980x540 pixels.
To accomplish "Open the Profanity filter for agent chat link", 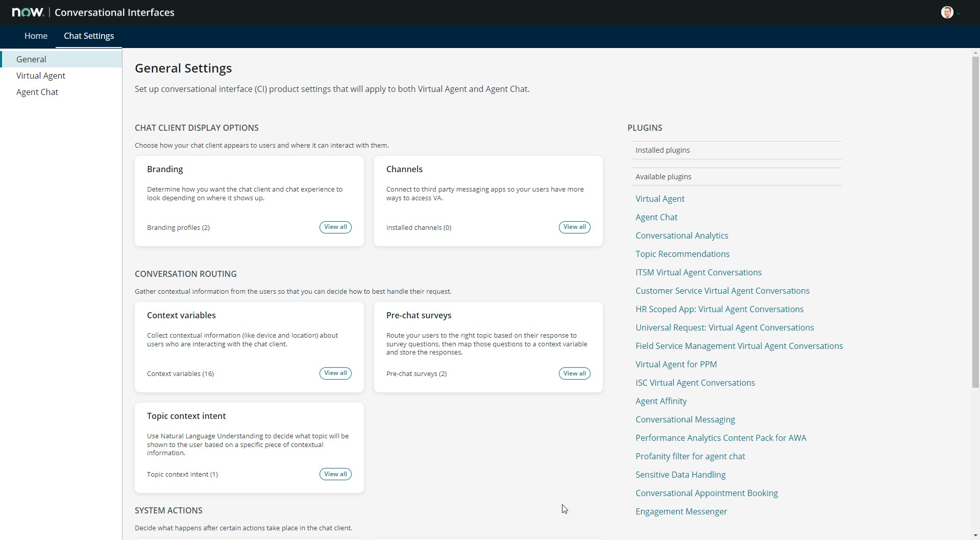I will click(690, 456).
